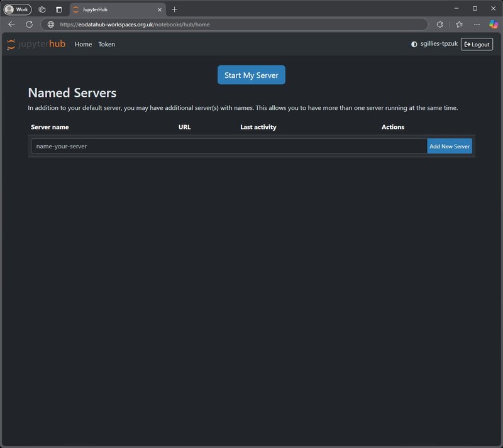Image resolution: width=503 pixels, height=448 pixels.
Task: Open the Edge workspaces icon
Action: (42, 9)
